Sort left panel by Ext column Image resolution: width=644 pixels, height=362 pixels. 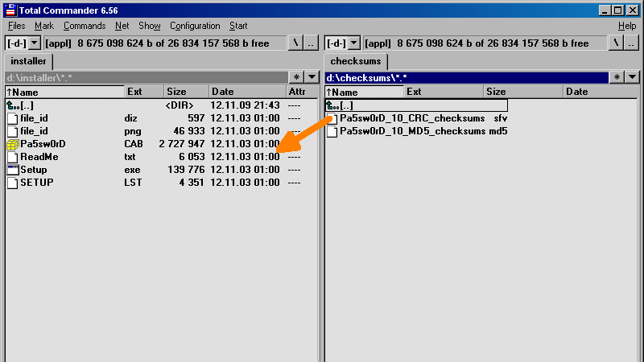(144, 92)
